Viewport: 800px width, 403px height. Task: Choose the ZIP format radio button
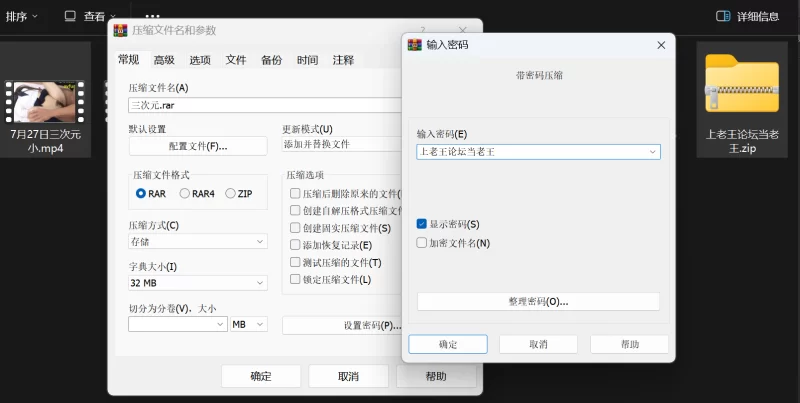click(231, 193)
